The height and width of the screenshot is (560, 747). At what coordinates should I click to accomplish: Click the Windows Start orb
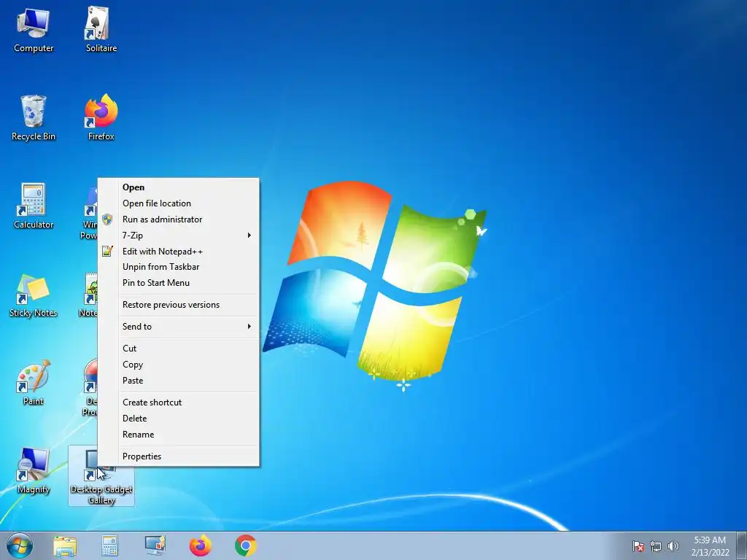pos(20,545)
